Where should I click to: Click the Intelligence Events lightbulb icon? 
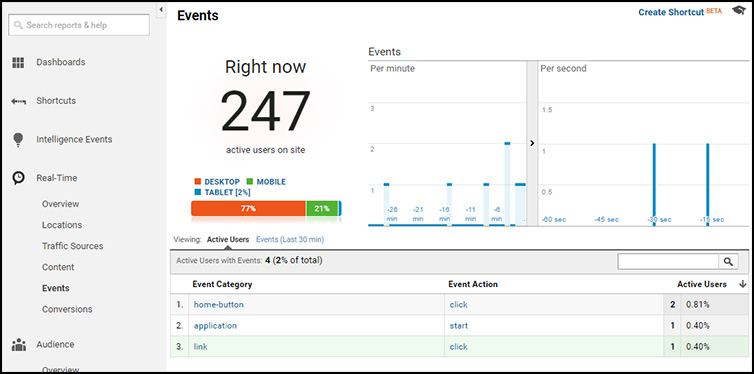click(x=18, y=140)
